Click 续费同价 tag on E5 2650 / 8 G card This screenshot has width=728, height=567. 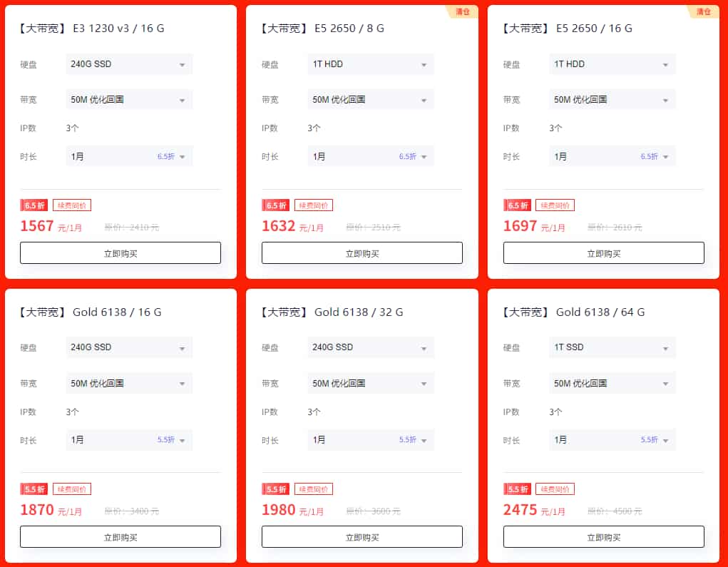tap(314, 205)
